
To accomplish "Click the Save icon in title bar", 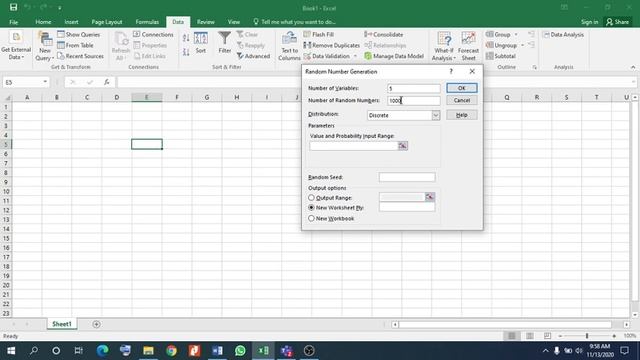I will pyautogui.click(x=13, y=7).
